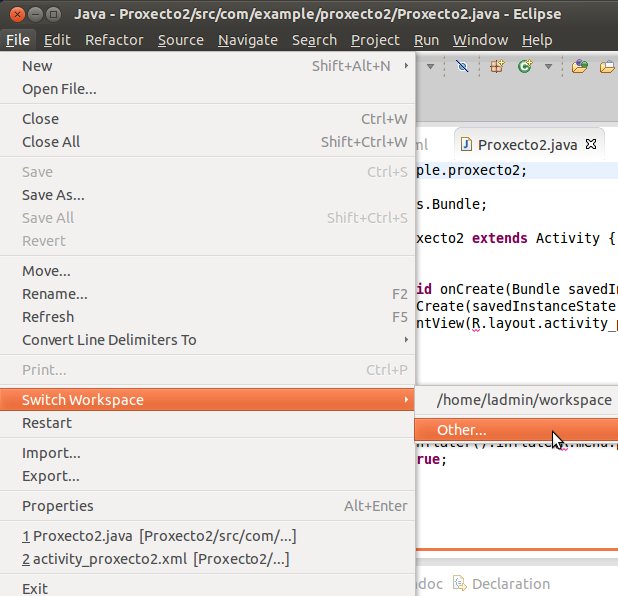
Task: Choose Save As... from File menu
Action: point(207,195)
